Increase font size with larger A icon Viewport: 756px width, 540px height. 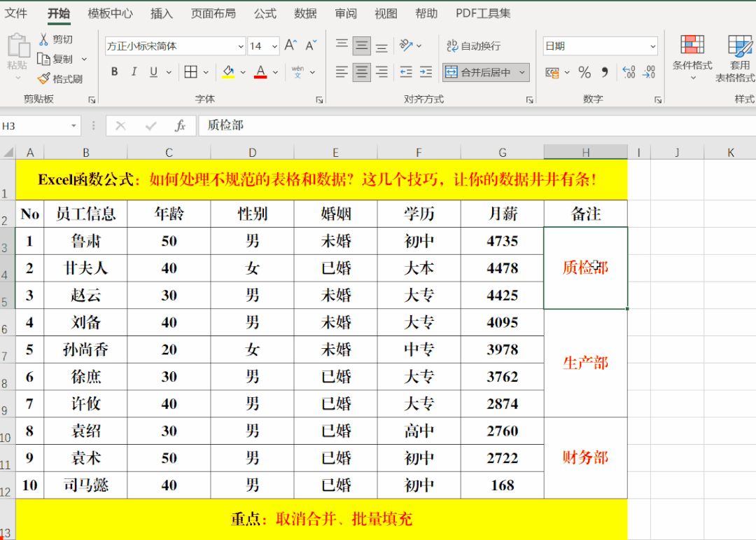290,46
